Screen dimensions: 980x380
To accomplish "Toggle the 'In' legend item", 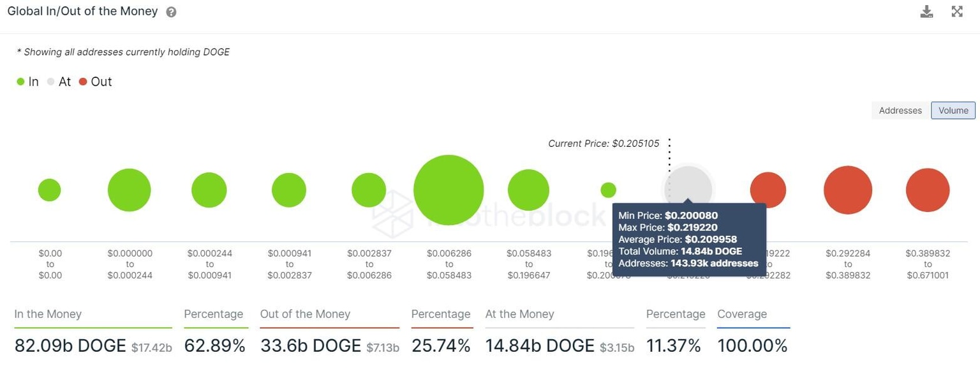I will [27, 81].
